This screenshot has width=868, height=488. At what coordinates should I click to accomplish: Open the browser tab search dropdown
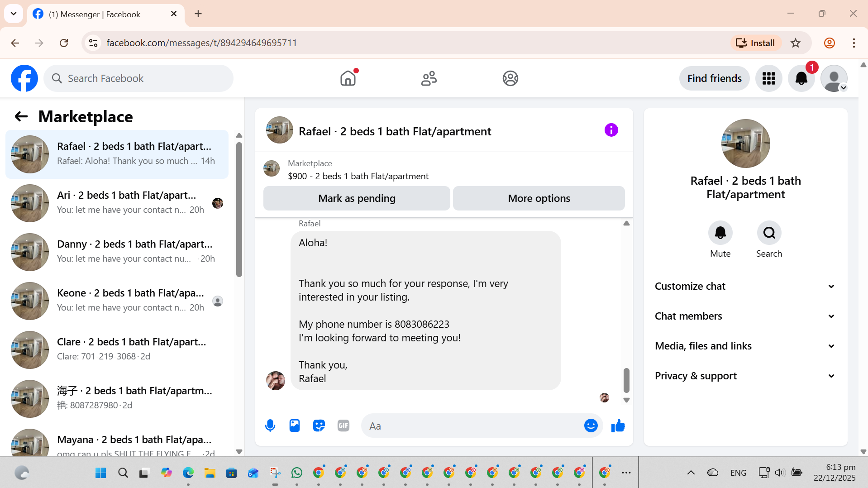click(x=14, y=14)
